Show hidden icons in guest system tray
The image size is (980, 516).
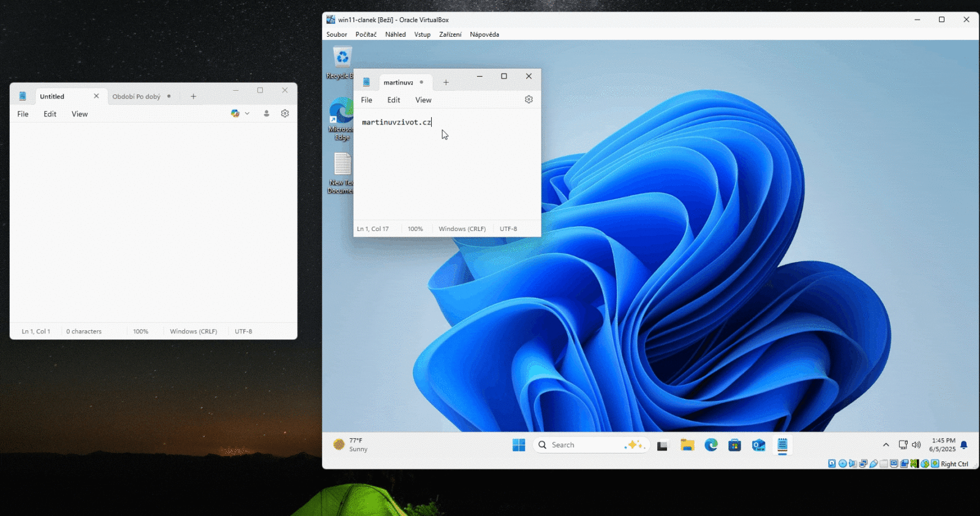pyautogui.click(x=886, y=445)
